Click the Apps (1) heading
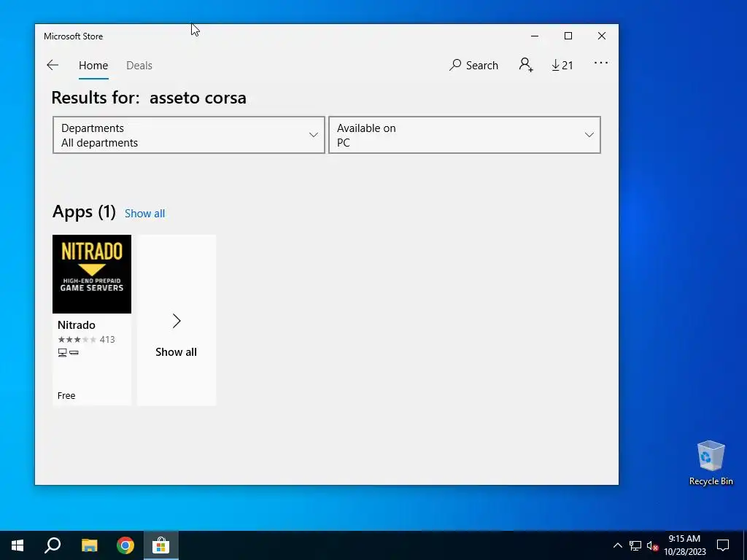747x560 pixels. pos(84,211)
